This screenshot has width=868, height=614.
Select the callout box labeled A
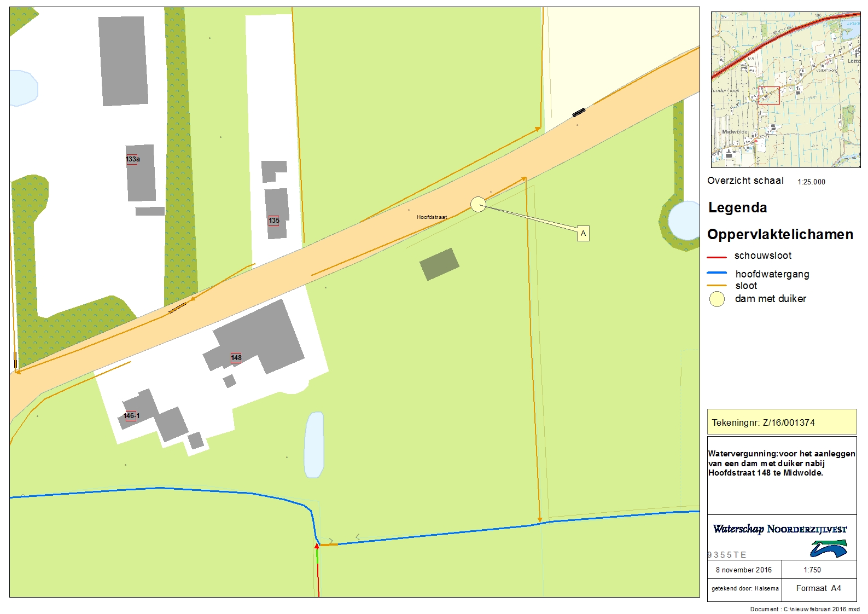(x=583, y=234)
